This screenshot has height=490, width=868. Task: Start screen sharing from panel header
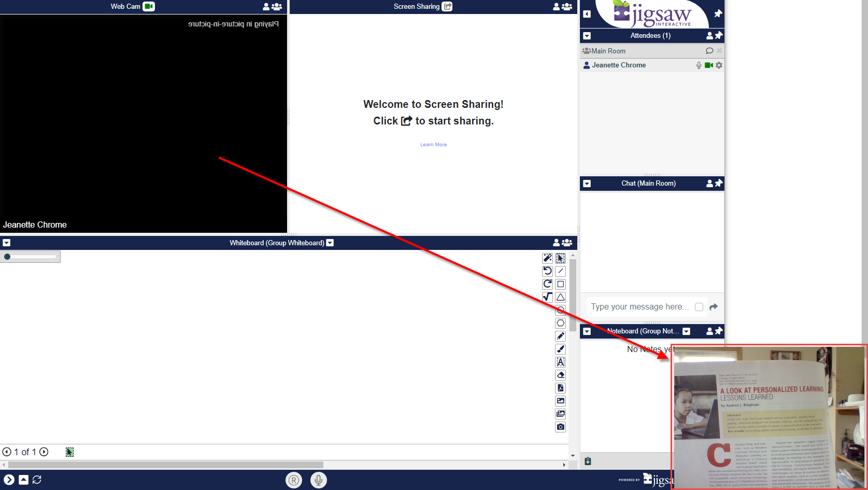pos(447,6)
